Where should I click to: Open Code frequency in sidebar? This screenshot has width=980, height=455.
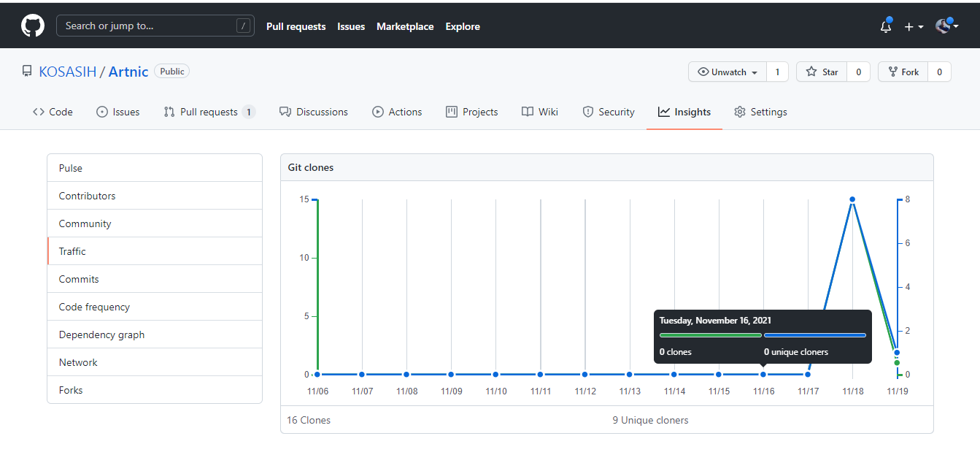[155, 307]
